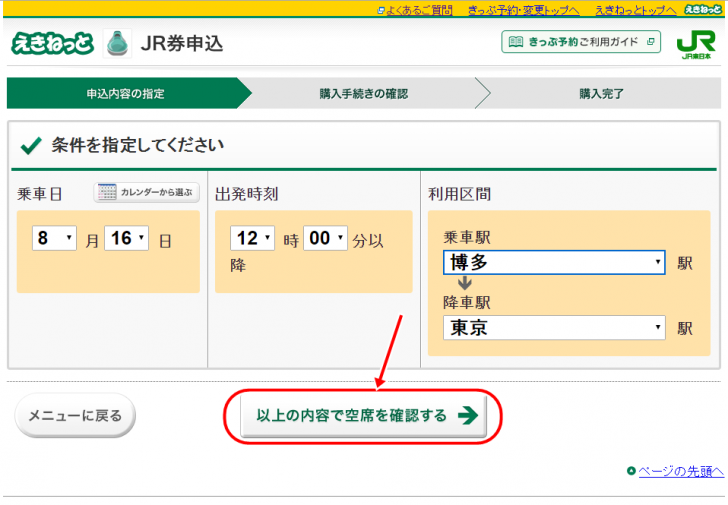Open the きっぷ予約ご利用ガイド guide
Image resolution: width=728 pixels, height=505 pixels.
(581, 42)
